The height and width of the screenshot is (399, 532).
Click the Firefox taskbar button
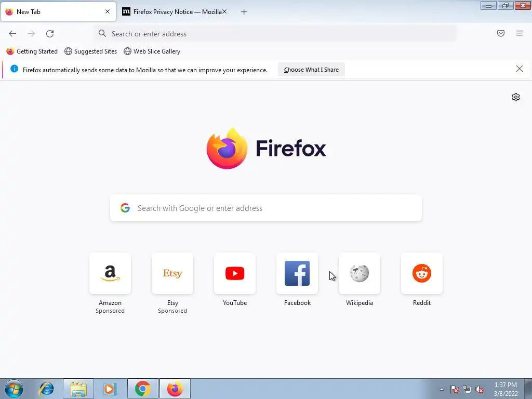pyautogui.click(x=175, y=389)
